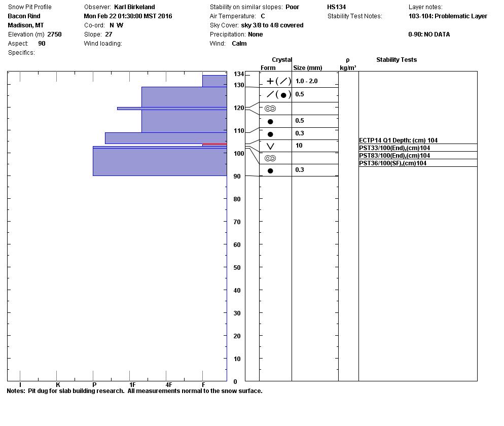Click the 'Specifics:' label
Screen dimensions: 504x426
pyautogui.click(x=21, y=53)
